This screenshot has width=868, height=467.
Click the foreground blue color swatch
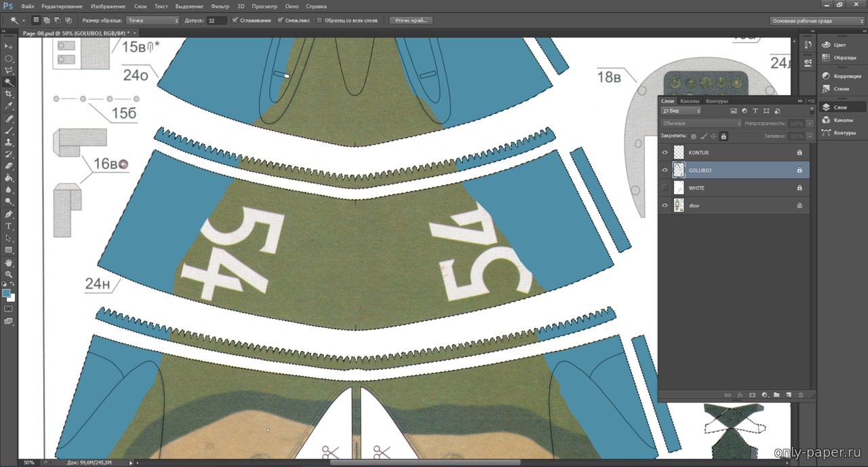[x=6, y=293]
